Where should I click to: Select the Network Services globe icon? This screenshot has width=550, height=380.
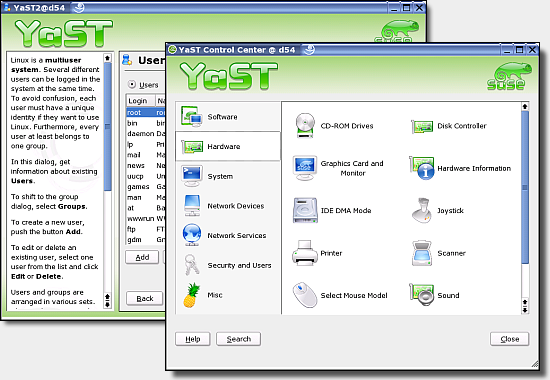tap(192, 235)
